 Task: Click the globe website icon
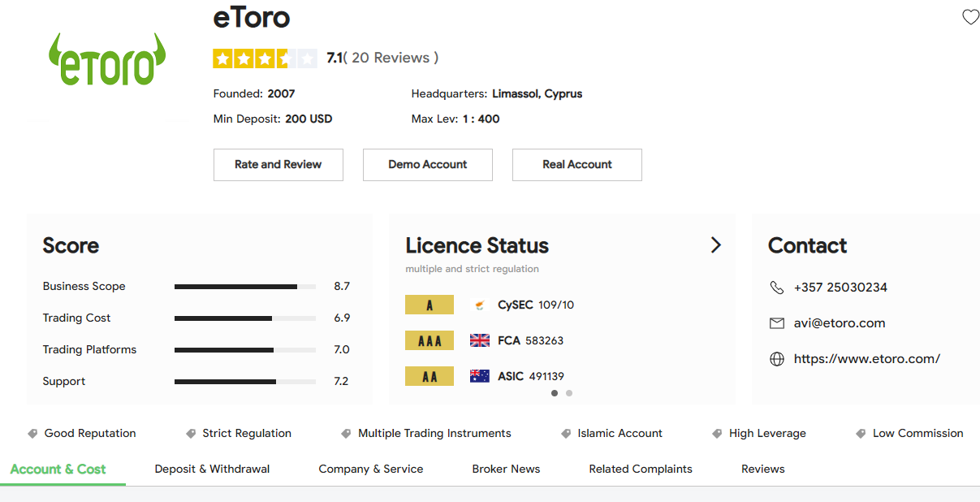coord(777,359)
